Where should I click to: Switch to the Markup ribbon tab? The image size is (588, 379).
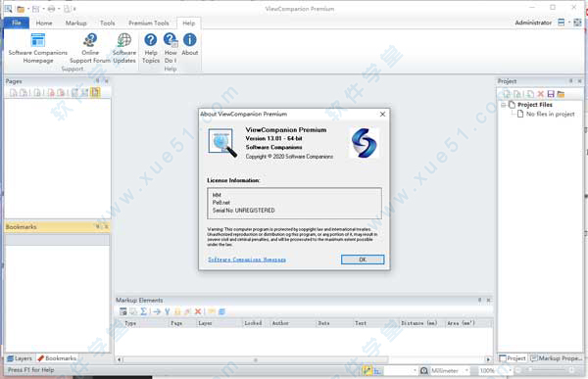[x=75, y=23]
